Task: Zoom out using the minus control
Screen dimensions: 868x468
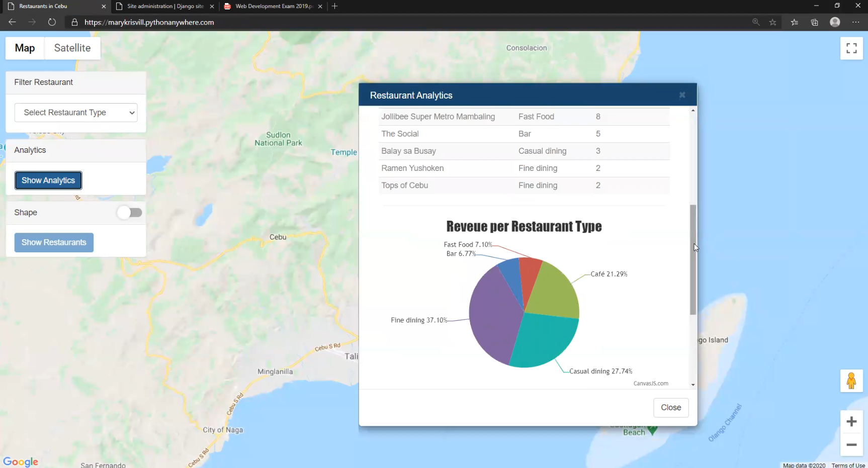Action: click(x=851, y=445)
